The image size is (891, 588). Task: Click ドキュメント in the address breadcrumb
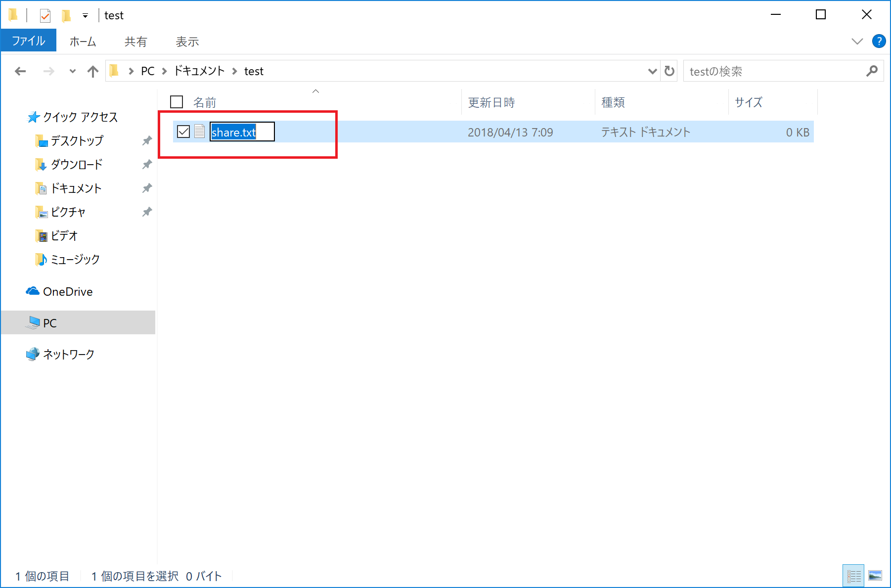coord(199,71)
